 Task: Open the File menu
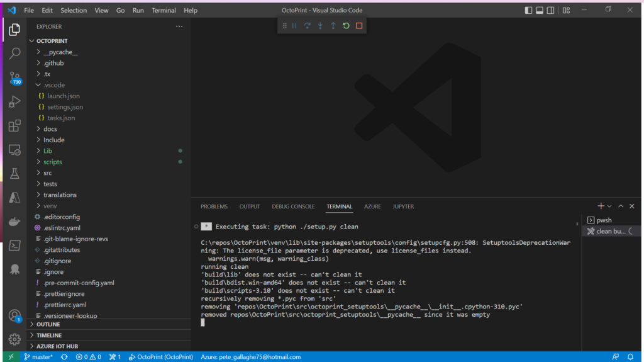coord(29,10)
